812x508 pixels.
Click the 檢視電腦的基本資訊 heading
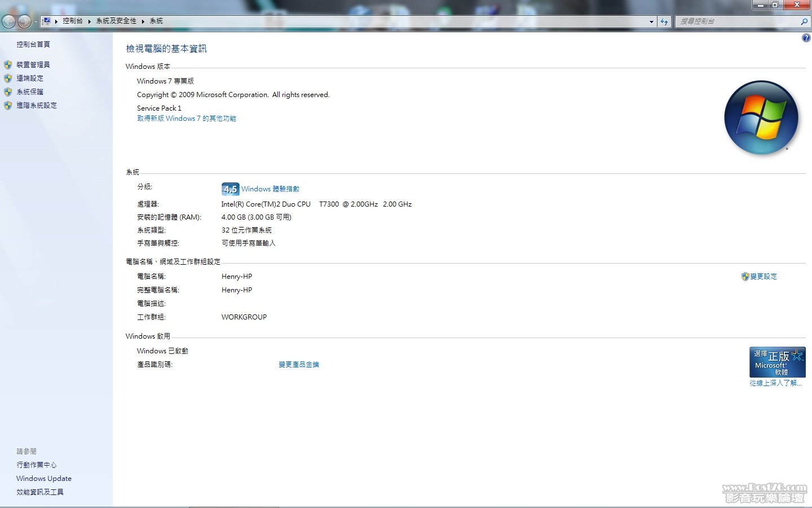(x=166, y=49)
